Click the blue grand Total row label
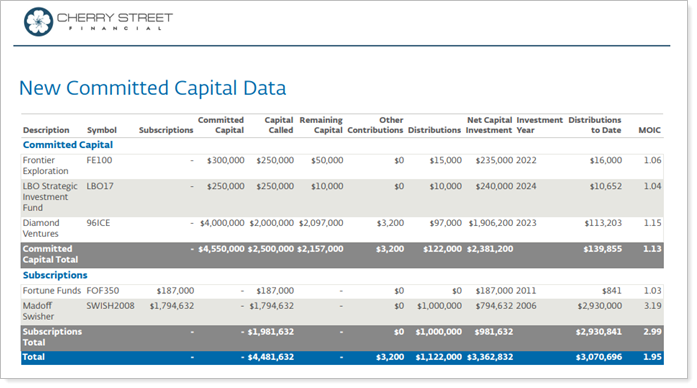697x388 pixels. tap(34, 357)
